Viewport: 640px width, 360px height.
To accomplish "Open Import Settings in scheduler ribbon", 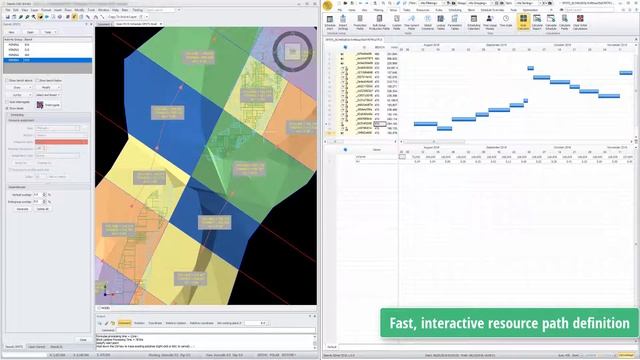I will [x=343, y=22].
